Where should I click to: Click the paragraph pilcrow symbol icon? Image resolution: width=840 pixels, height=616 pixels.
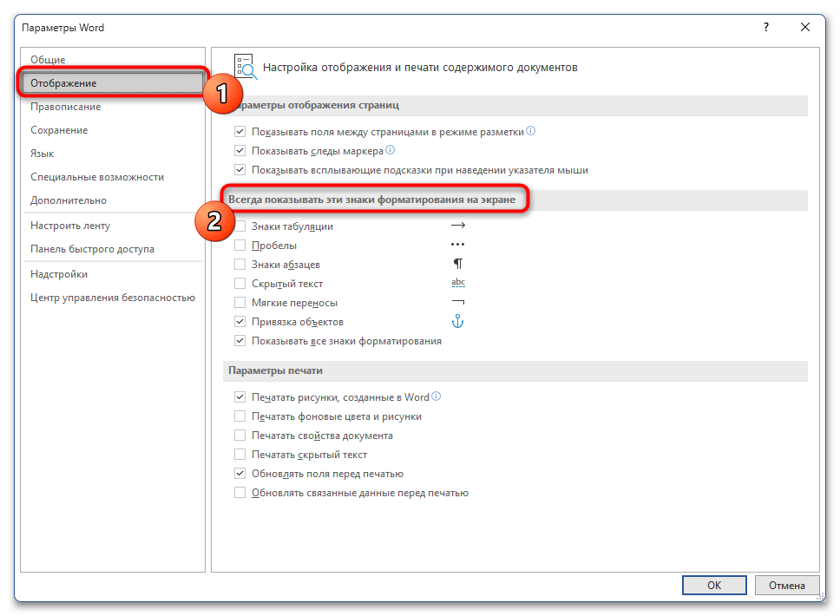(x=458, y=264)
